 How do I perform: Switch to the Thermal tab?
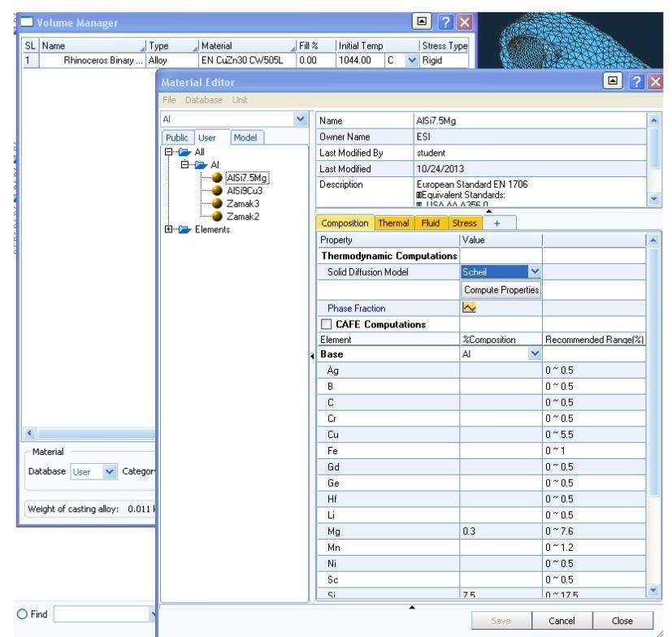(394, 223)
